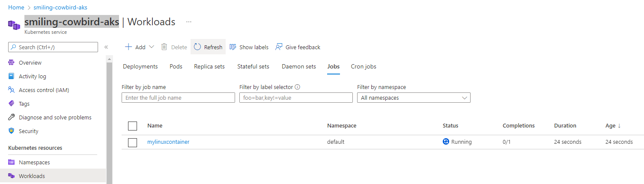This screenshot has width=644, height=184.
Task: Click the Show labels icon
Action: pos(233,47)
